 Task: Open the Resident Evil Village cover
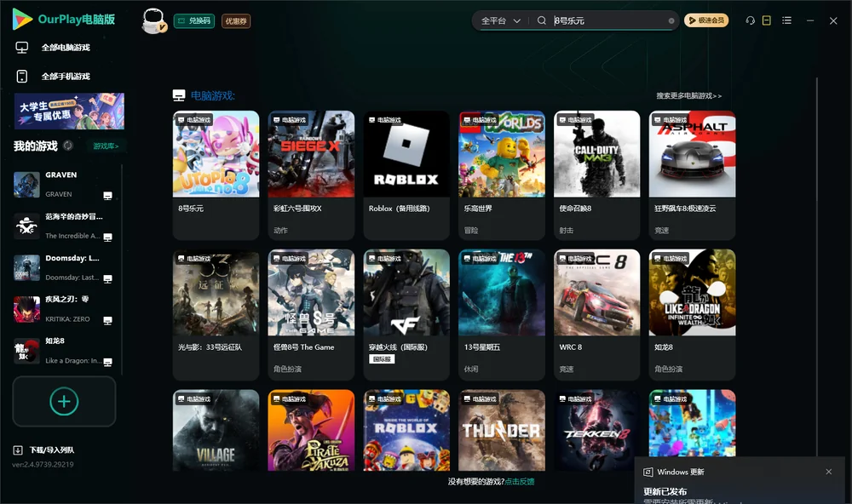pos(216,430)
